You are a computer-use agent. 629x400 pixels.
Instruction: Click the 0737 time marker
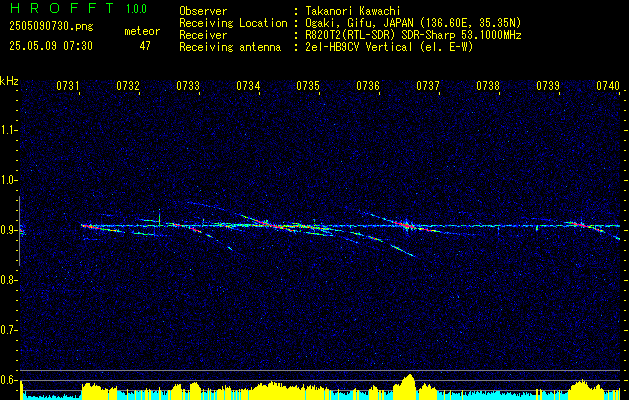coord(428,86)
